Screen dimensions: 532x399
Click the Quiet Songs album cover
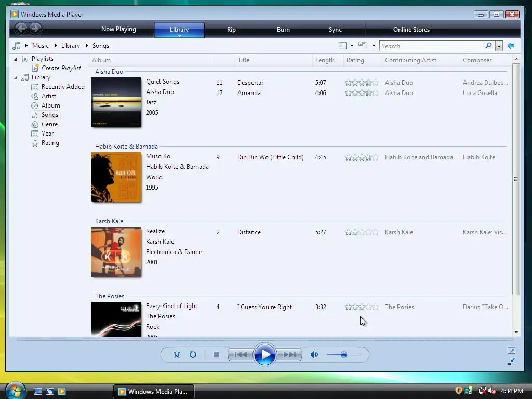pyautogui.click(x=116, y=102)
